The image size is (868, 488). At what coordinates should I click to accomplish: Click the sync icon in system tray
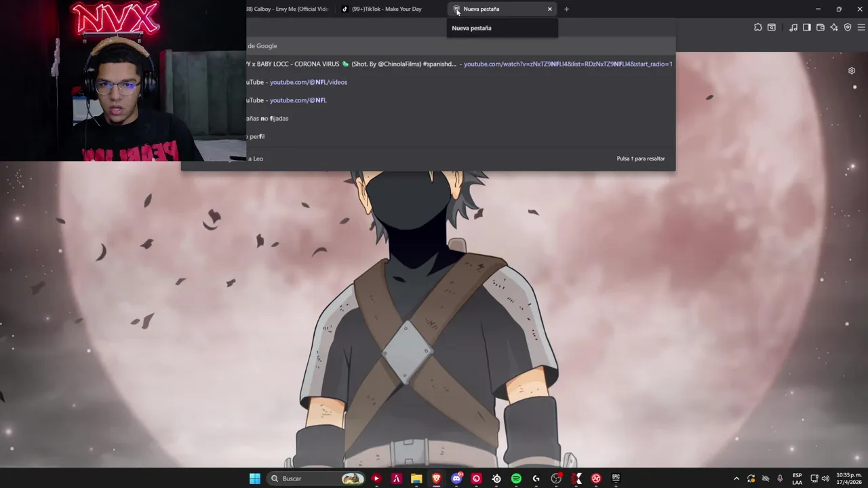(x=751, y=479)
